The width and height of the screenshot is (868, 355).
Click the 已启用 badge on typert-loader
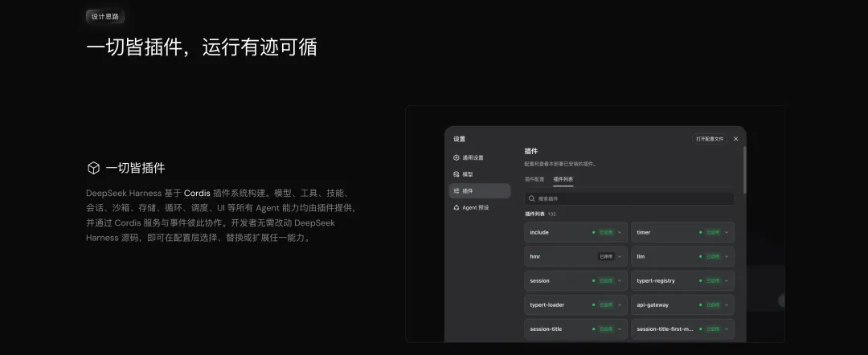click(606, 305)
